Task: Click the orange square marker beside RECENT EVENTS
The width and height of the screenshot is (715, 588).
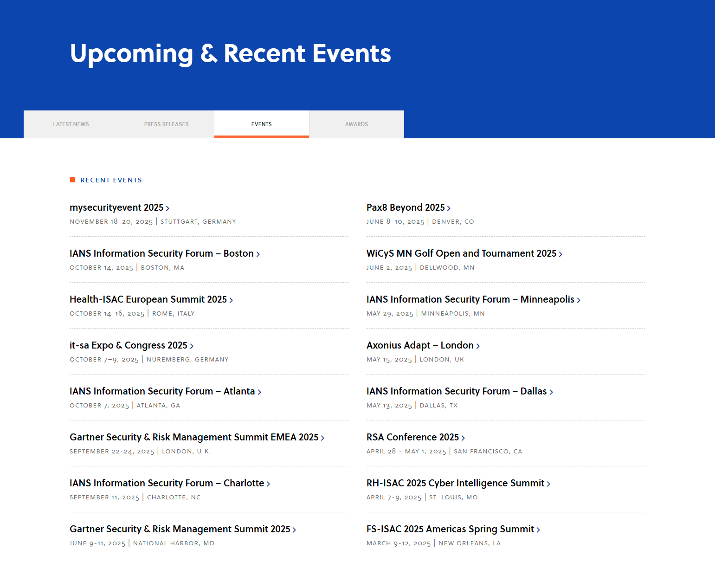Action: coord(73,180)
